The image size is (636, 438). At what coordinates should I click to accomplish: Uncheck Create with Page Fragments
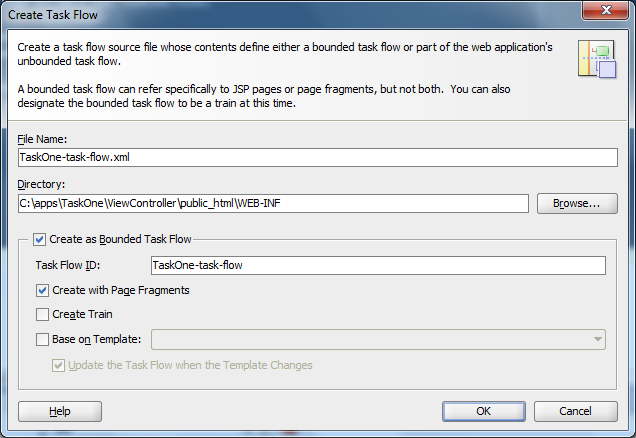pos(43,290)
